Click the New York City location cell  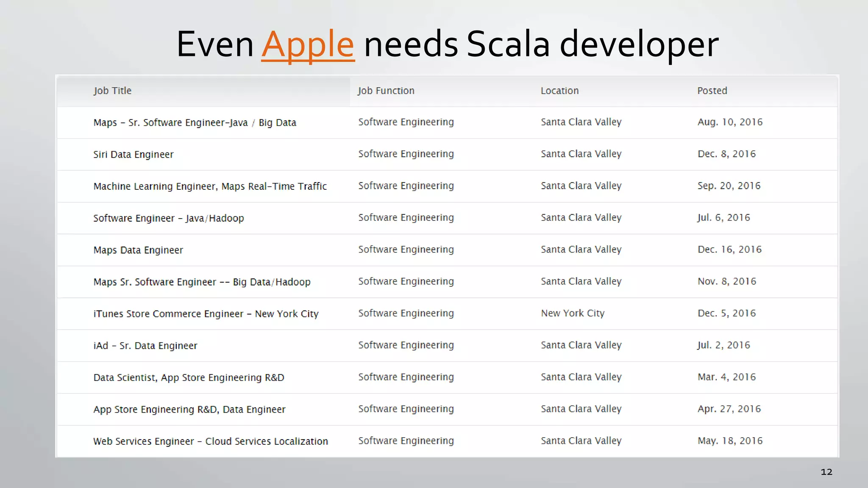click(573, 313)
